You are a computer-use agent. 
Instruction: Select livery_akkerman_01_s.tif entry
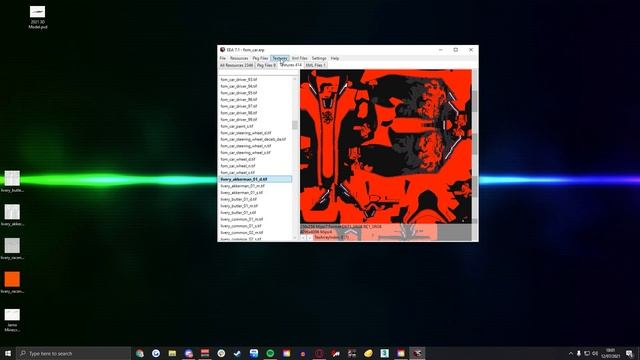[x=255, y=192]
